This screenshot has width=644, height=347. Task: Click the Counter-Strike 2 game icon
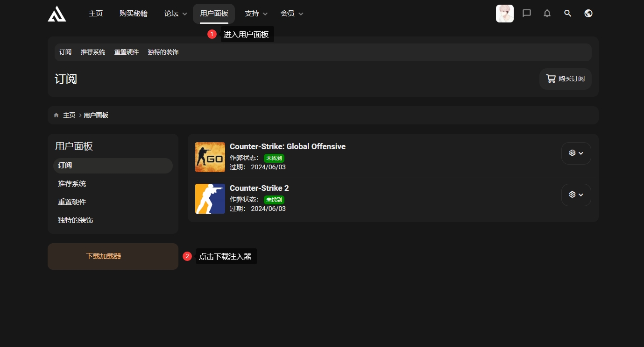point(210,199)
